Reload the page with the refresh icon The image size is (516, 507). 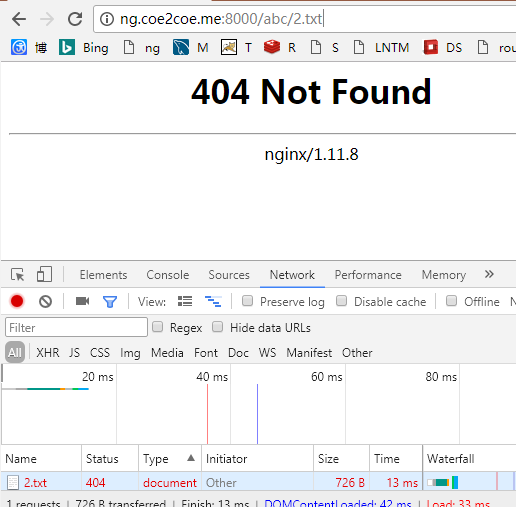[75, 19]
